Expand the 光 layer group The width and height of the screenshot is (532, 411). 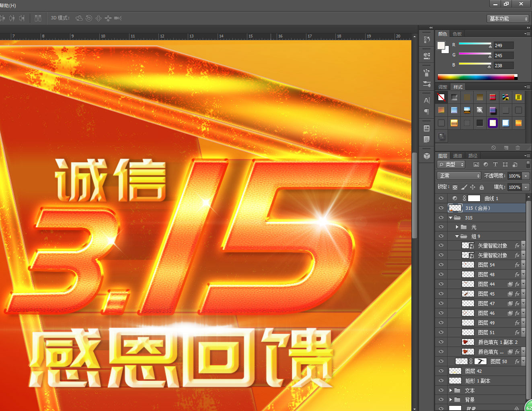[x=457, y=227]
